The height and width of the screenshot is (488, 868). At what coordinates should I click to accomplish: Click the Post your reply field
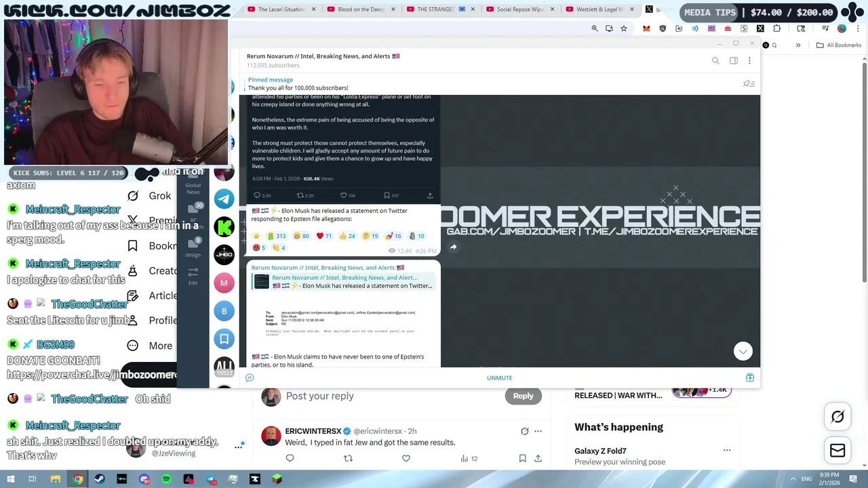coord(393,396)
